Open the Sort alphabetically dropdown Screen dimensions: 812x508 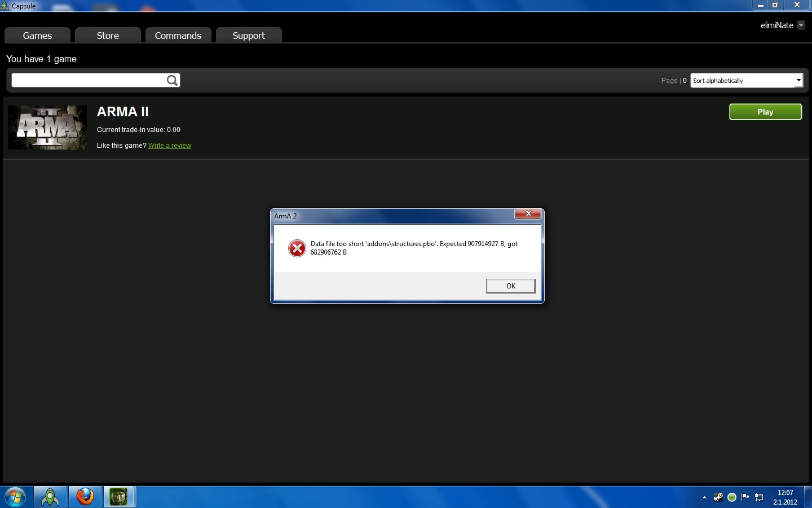click(746, 81)
